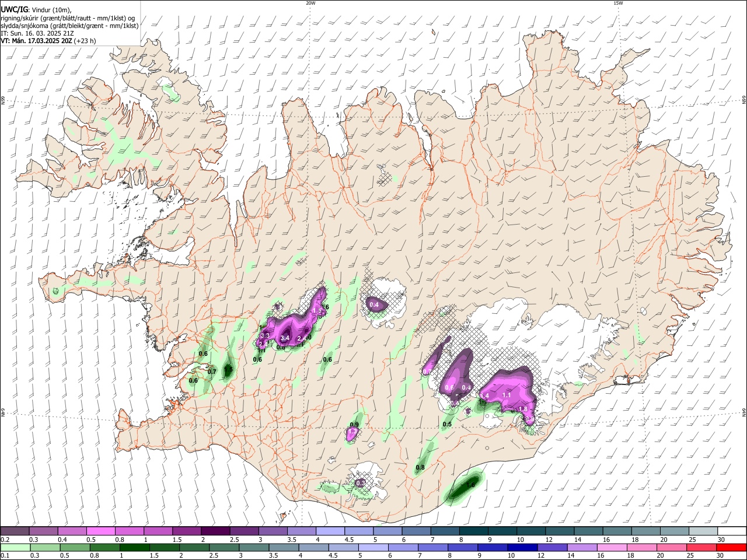Click the '3.3' precipitation value on the map
Image resolution: width=747 pixels, height=560 pixels.
click(264, 335)
